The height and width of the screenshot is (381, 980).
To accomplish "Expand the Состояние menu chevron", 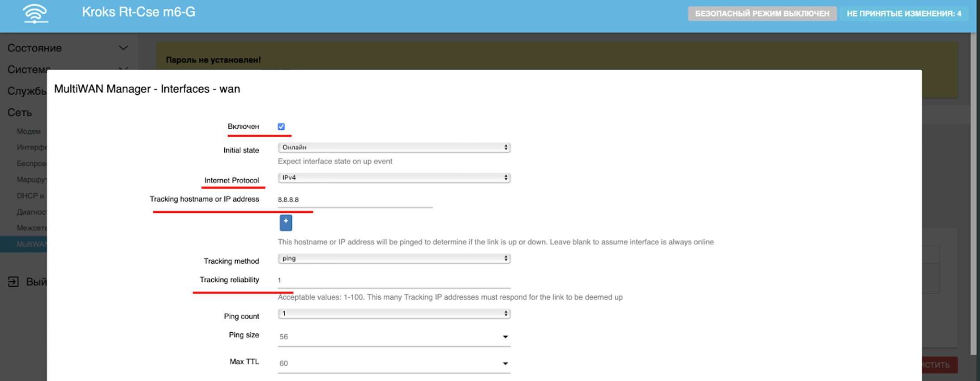I will 123,48.
